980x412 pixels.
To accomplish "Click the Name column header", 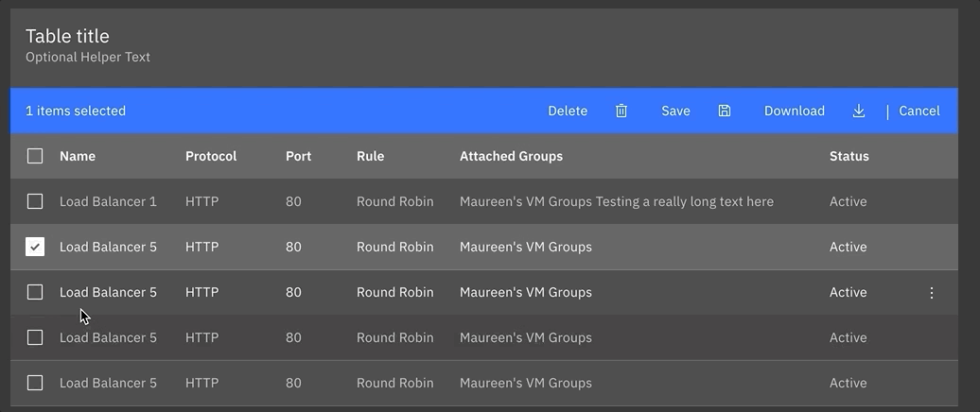I will (78, 156).
